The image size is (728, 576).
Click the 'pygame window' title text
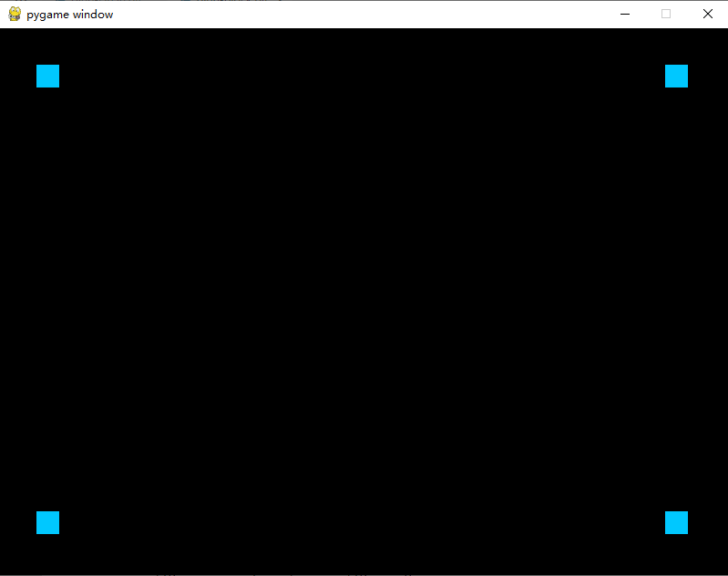(x=69, y=15)
